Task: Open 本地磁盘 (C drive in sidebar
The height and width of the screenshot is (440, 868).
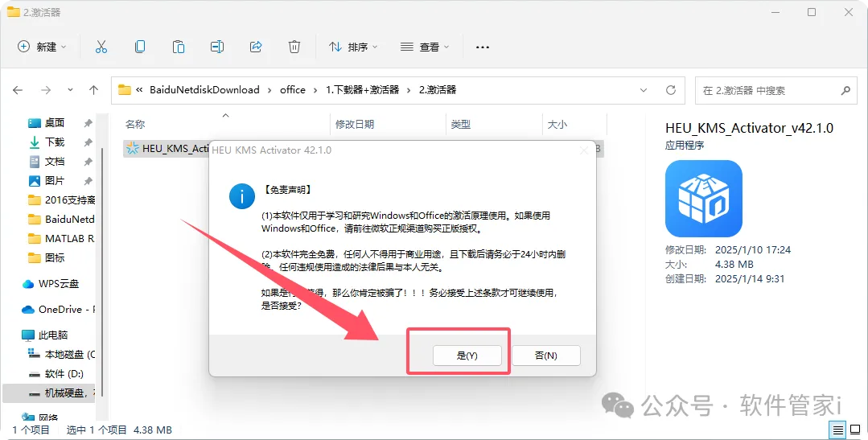Action: (61, 354)
